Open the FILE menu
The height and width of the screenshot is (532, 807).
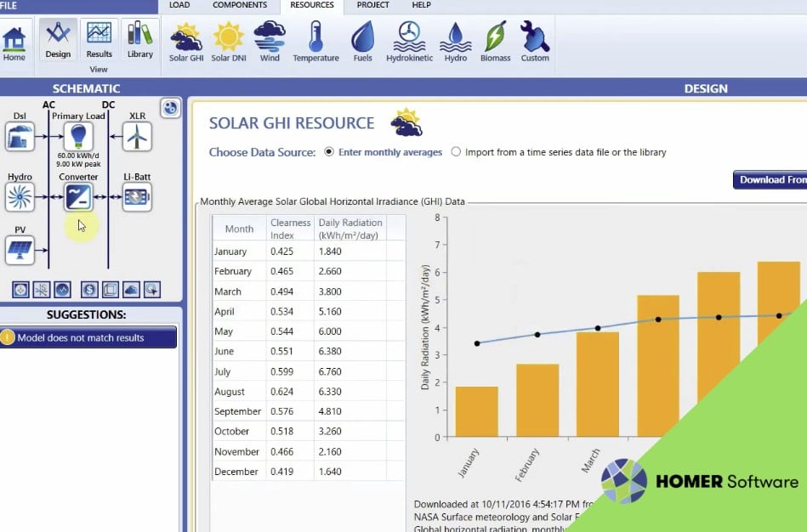pos(9,6)
